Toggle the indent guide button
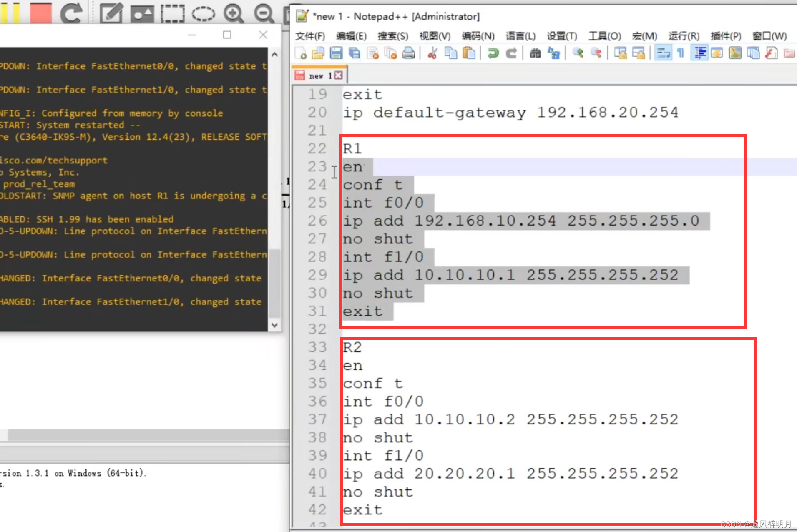This screenshot has height=532, width=797. pos(699,53)
